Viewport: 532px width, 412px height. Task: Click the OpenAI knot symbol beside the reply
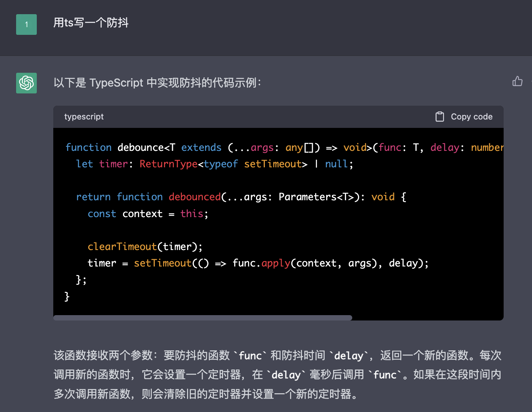[26, 83]
